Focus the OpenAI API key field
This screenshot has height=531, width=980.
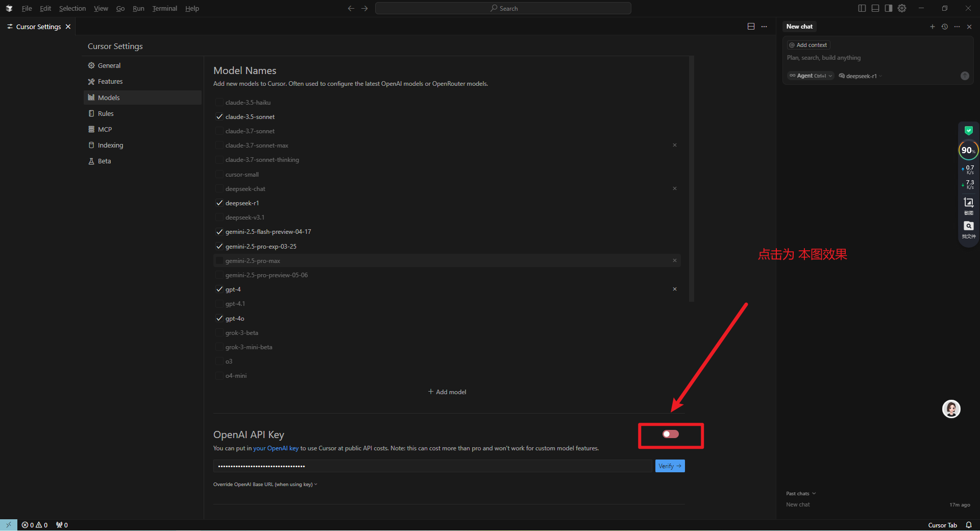(x=433, y=466)
